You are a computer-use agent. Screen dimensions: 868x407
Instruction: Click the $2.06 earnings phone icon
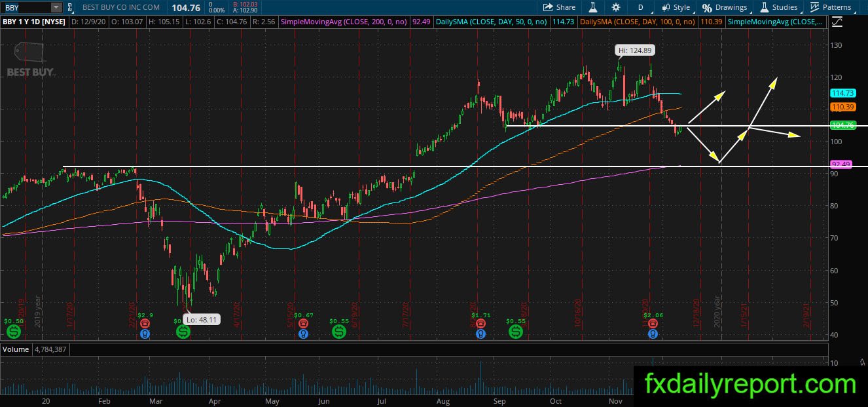(x=653, y=324)
